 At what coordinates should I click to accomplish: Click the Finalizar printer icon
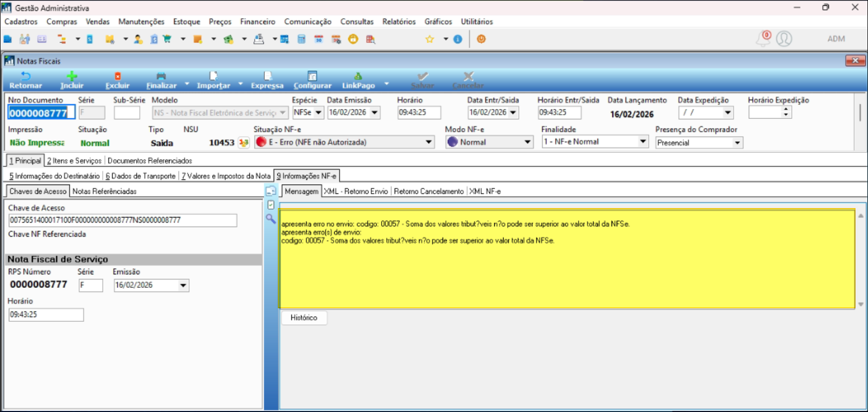(x=161, y=76)
